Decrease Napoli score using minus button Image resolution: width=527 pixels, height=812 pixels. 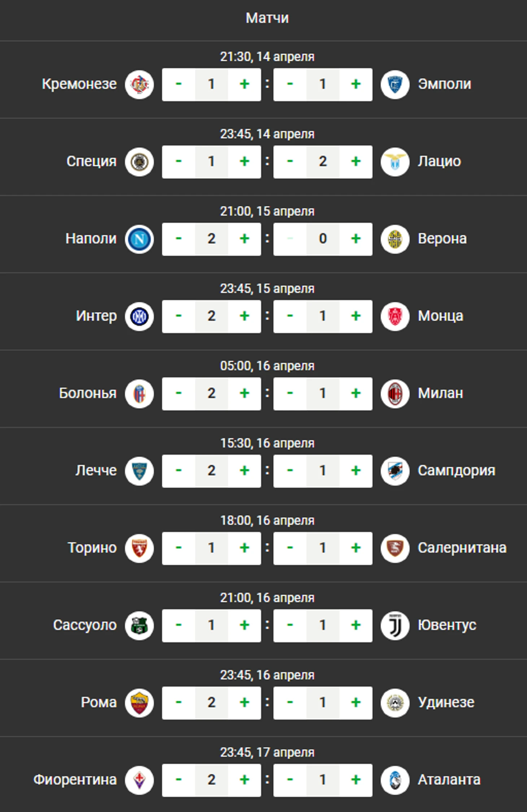tap(179, 239)
